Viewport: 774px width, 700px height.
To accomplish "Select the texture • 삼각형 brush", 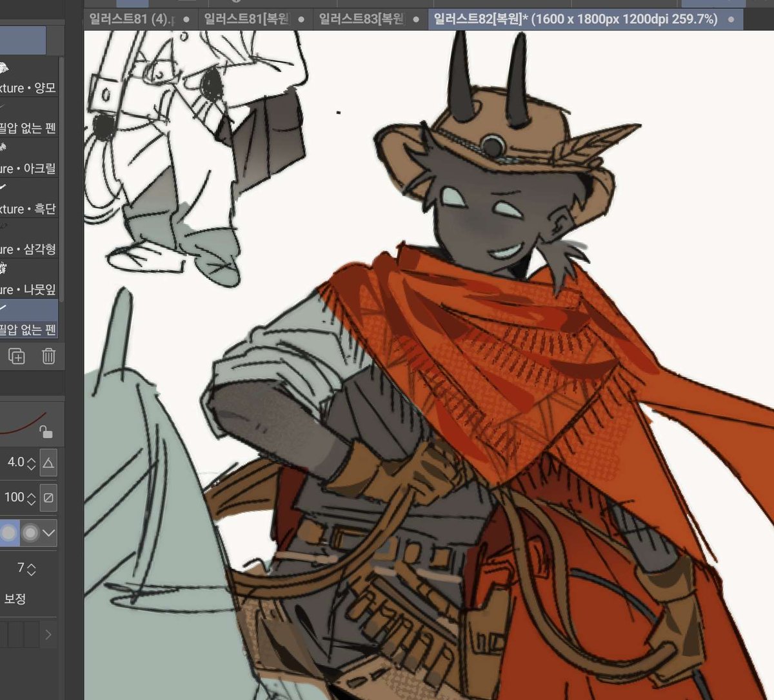I will [x=29, y=239].
